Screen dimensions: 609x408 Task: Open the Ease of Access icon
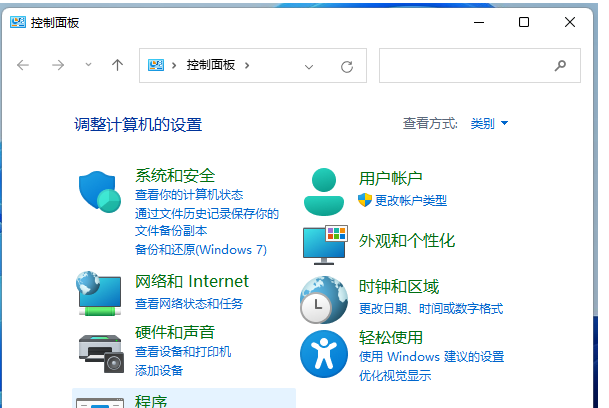[324, 354]
